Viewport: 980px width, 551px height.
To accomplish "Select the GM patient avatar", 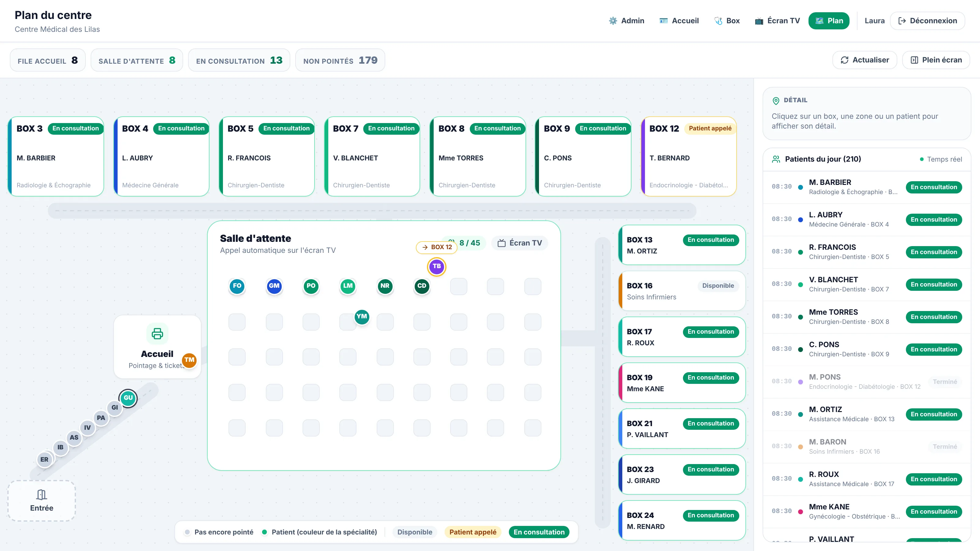I will 274,286.
